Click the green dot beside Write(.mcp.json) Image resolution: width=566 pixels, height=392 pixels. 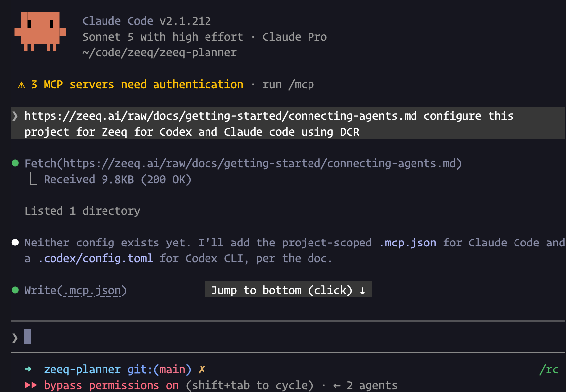pyautogui.click(x=15, y=290)
